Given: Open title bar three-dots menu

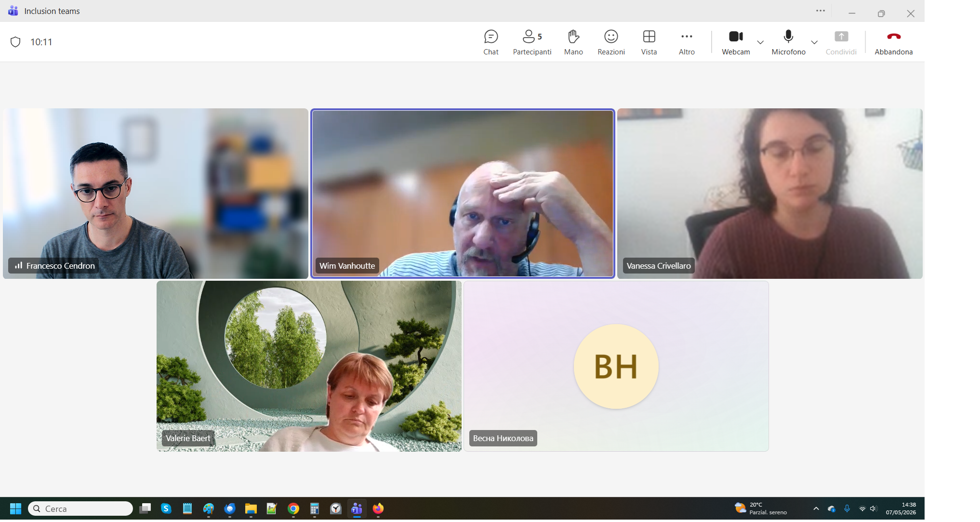Looking at the screenshot, I should point(821,11).
